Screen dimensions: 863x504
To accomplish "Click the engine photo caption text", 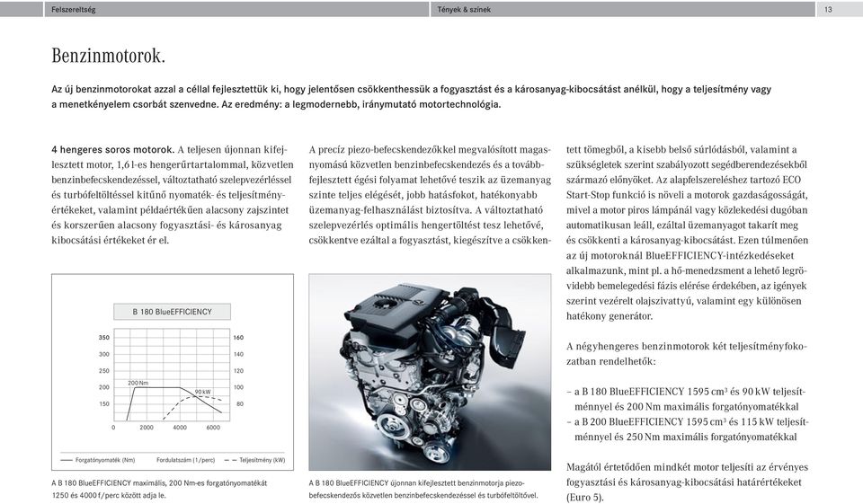I will 423,489.
